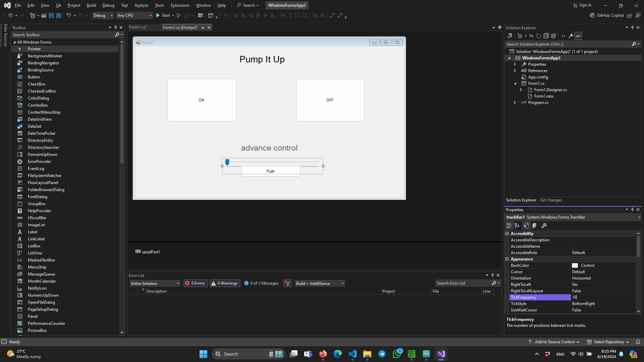Screen dimensions: 644x362
Task: Open the Analyze menu
Action: point(141,5)
